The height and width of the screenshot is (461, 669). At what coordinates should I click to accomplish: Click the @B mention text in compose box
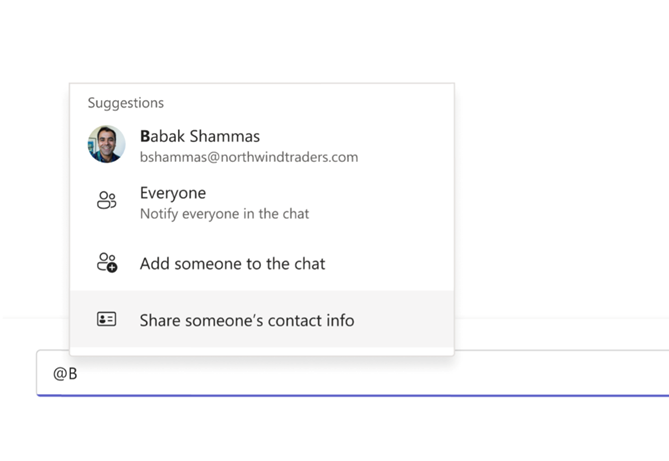coord(65,374)
